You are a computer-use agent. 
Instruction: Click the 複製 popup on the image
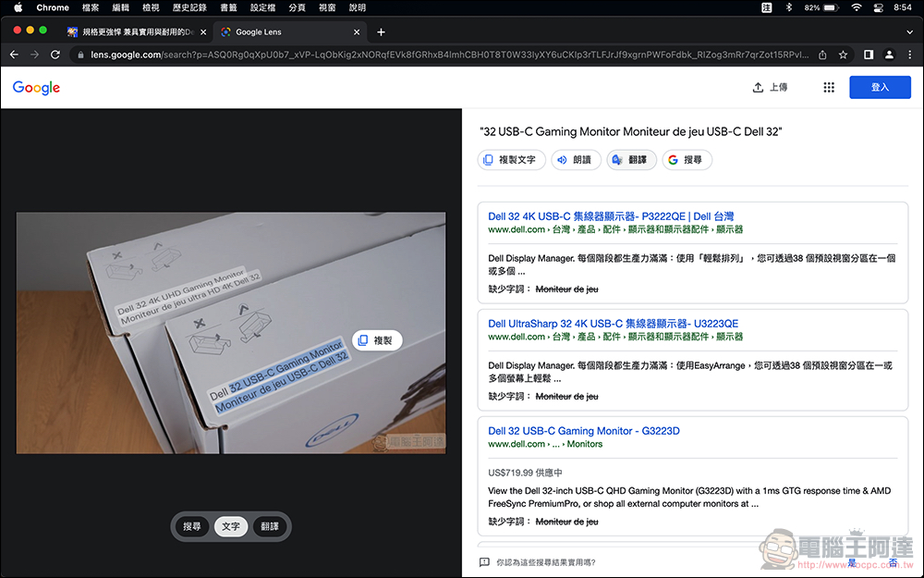tap(377, 340)
